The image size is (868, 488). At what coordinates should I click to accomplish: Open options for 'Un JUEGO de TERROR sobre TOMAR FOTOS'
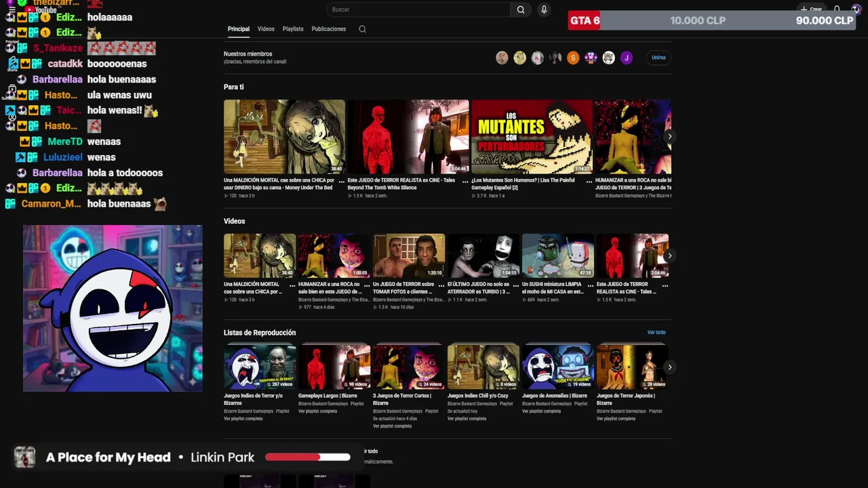pos(441,285)
